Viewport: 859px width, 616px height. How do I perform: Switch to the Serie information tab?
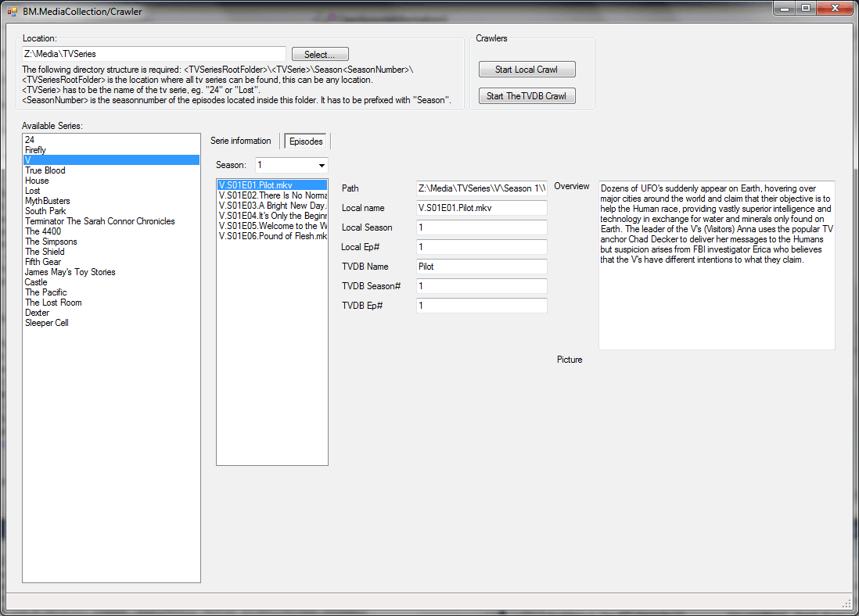(240, 141)
